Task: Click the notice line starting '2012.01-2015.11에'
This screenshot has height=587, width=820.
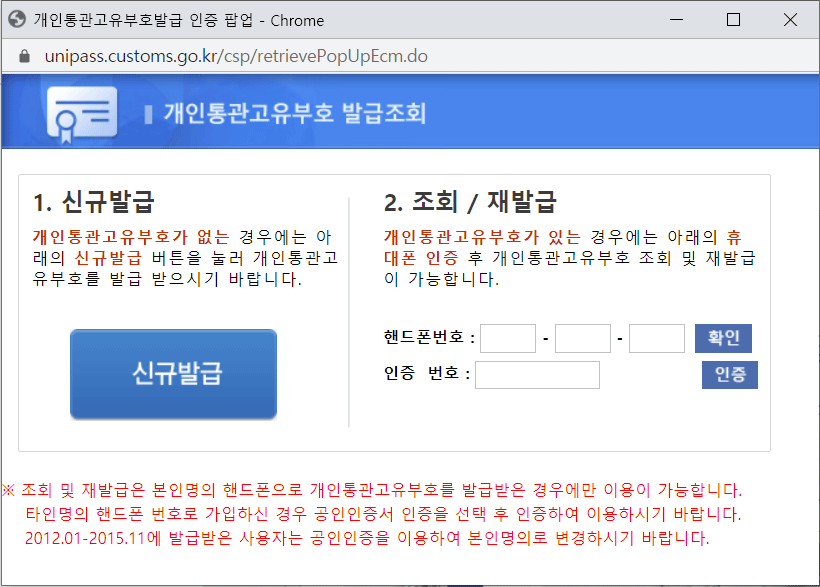Action: (367, 538)
